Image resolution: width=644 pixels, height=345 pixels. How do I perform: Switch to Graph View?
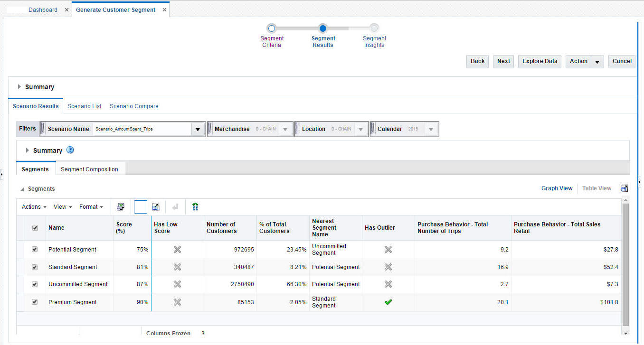click(x=557, y=188)
